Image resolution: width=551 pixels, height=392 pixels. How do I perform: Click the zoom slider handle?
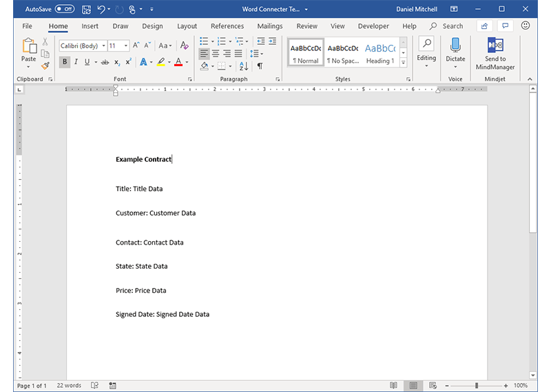(477, 386)
